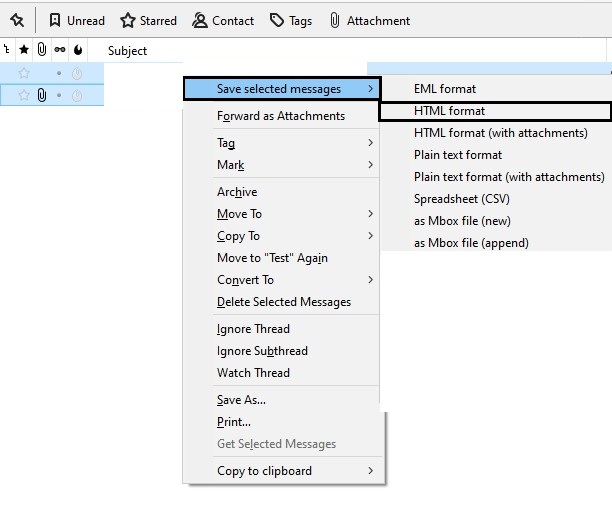The width and height of the screenshot is (612, 505).
Task: Select Ignore Subthread
Action: pos(281,350)
